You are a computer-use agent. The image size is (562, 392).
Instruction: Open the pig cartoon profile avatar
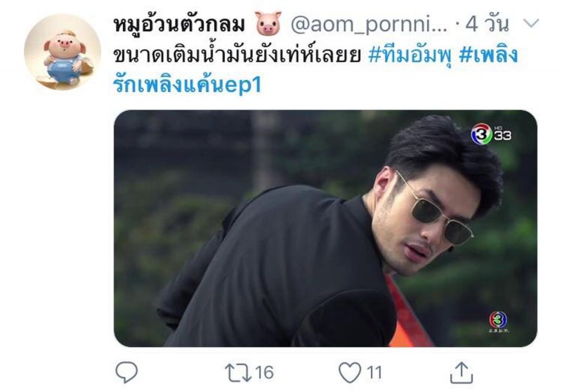pyautogui.click(x=63, y=52)
